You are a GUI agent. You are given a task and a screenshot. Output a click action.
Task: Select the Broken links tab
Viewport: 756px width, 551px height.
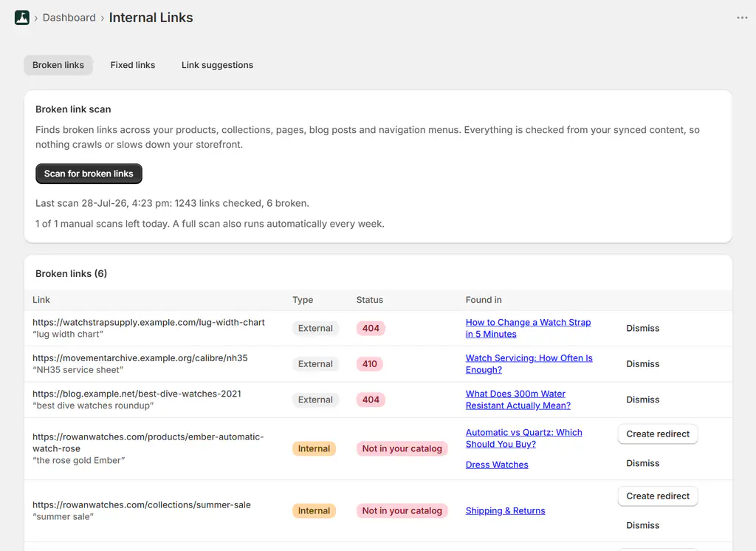tap(58, 65)
